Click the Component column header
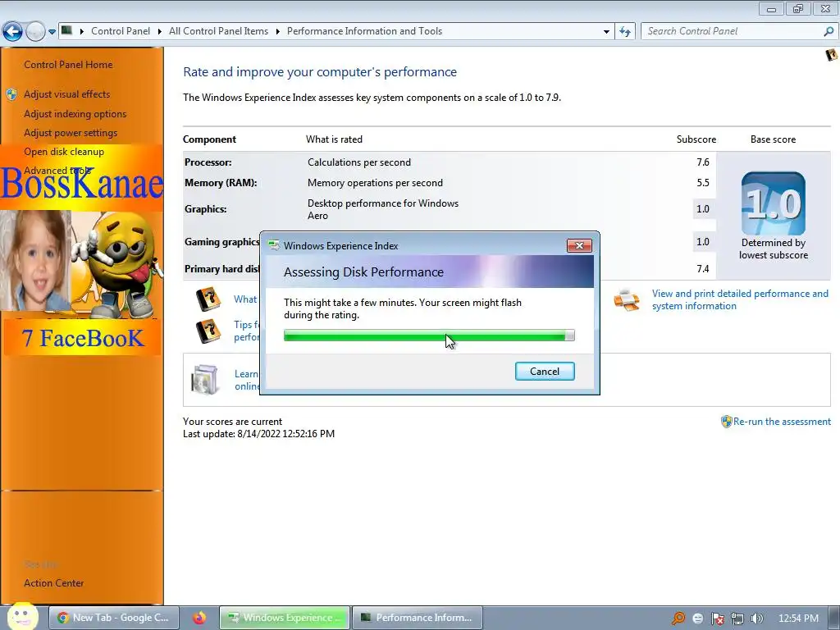The width and height of the screenshot is (840, 630). coord(209,139)
